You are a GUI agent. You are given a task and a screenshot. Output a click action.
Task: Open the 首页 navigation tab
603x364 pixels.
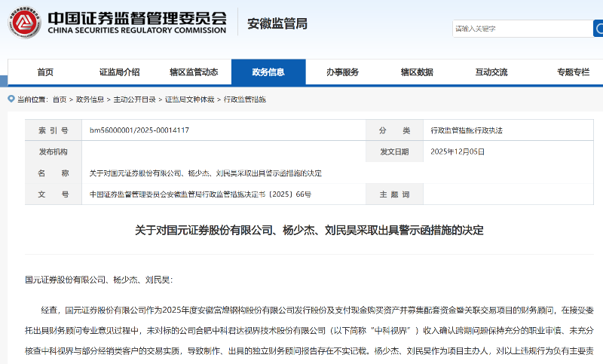pyautogui.click(x=45, y=72)
